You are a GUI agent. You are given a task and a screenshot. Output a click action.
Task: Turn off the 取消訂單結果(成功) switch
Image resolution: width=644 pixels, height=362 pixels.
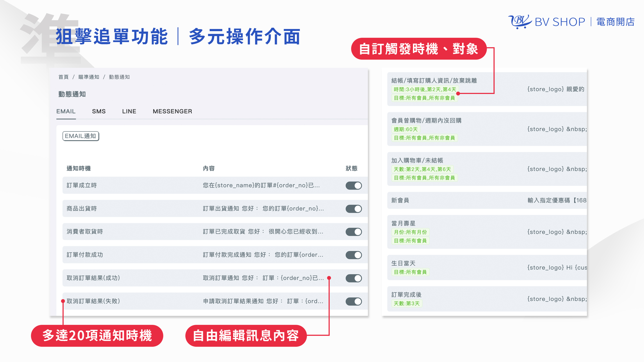[354, 278]
